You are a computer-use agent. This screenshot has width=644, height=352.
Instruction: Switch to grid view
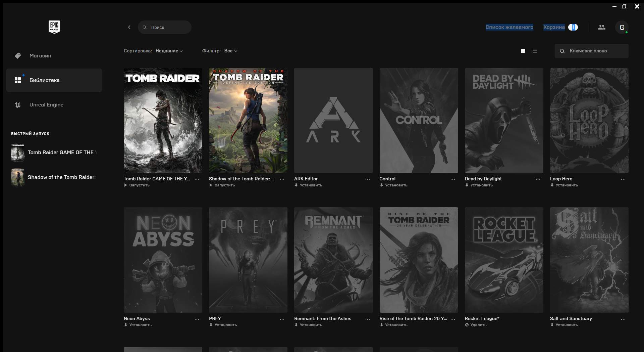[523, 51]
